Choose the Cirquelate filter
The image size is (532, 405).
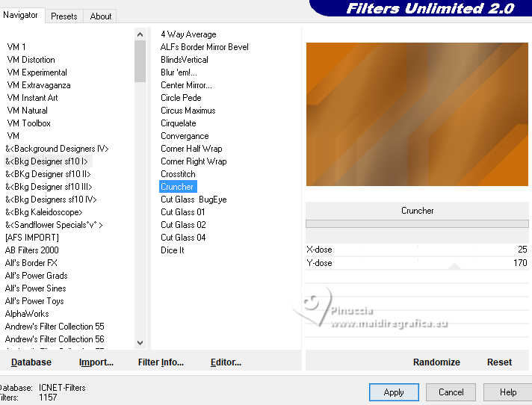click(x=179, y=123)
